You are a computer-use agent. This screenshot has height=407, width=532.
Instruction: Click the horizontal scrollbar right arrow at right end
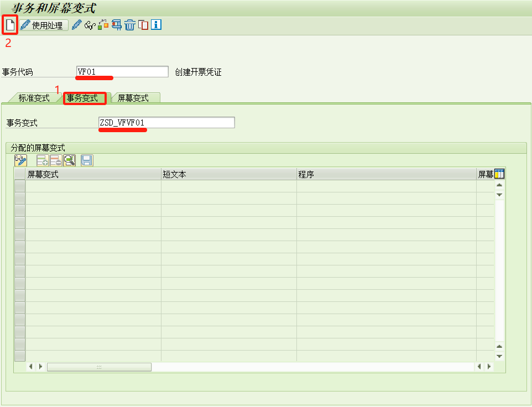point(489,366)
